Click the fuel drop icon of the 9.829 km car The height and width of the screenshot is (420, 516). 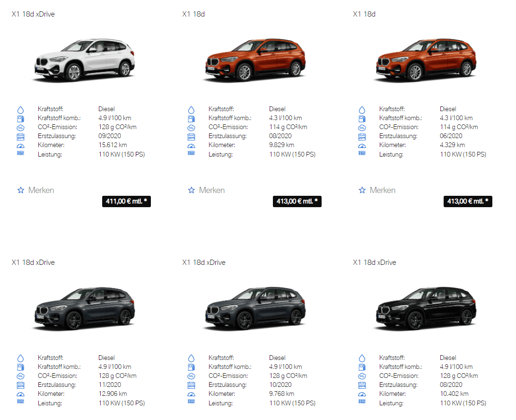coord(191,110)
